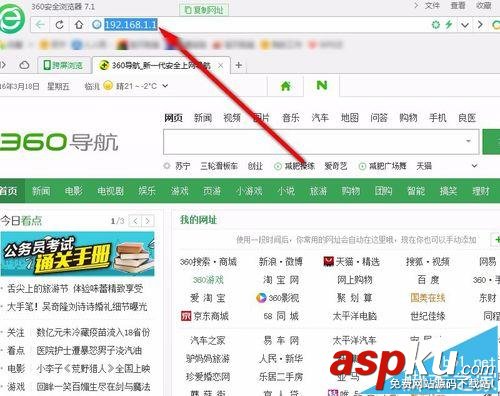
Task: Click the 360 browser logo icon
Action: coord(12,19)
